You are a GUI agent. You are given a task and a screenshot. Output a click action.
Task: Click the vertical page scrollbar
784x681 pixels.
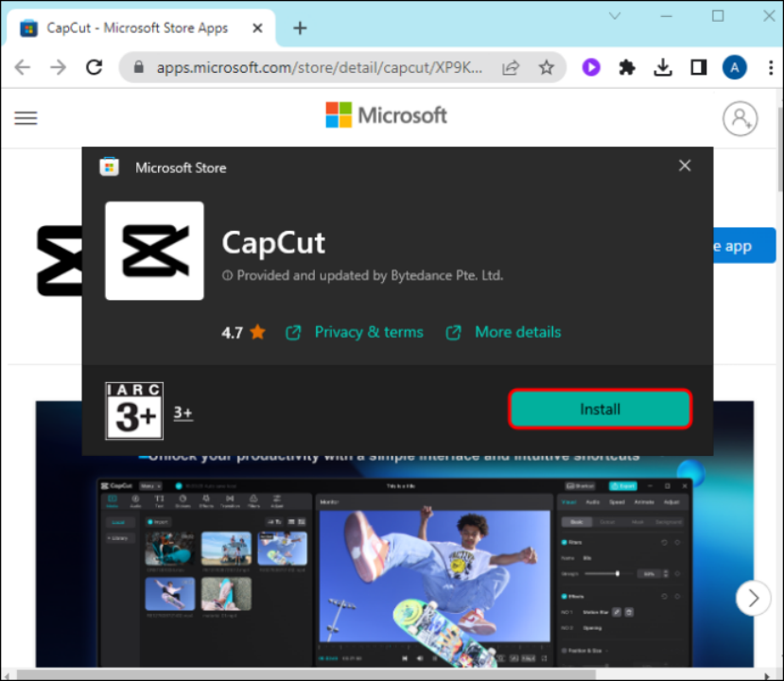780,148
